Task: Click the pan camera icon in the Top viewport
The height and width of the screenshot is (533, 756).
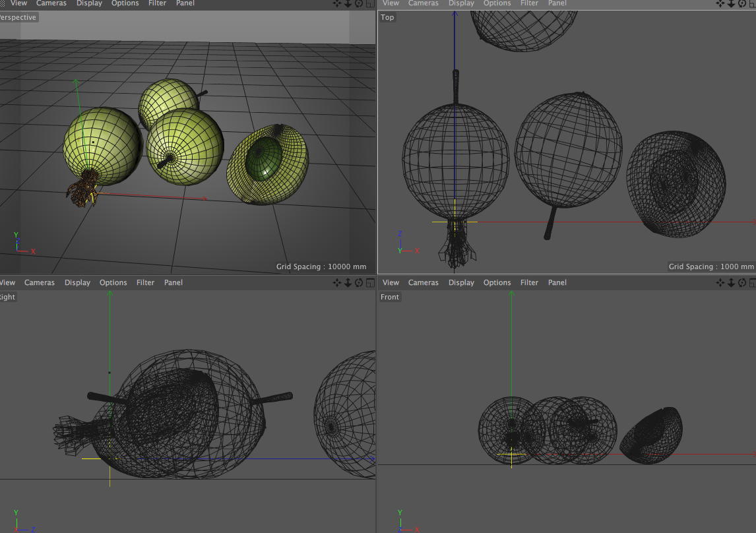Action: pos(720,4)
